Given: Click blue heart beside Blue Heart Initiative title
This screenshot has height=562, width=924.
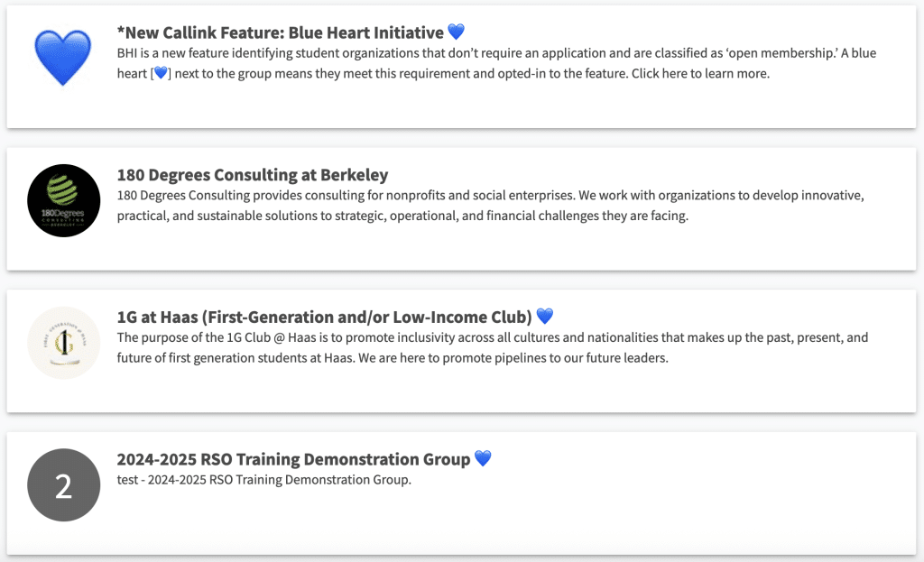Looking at the screenshot, I should tap(456, 32).
